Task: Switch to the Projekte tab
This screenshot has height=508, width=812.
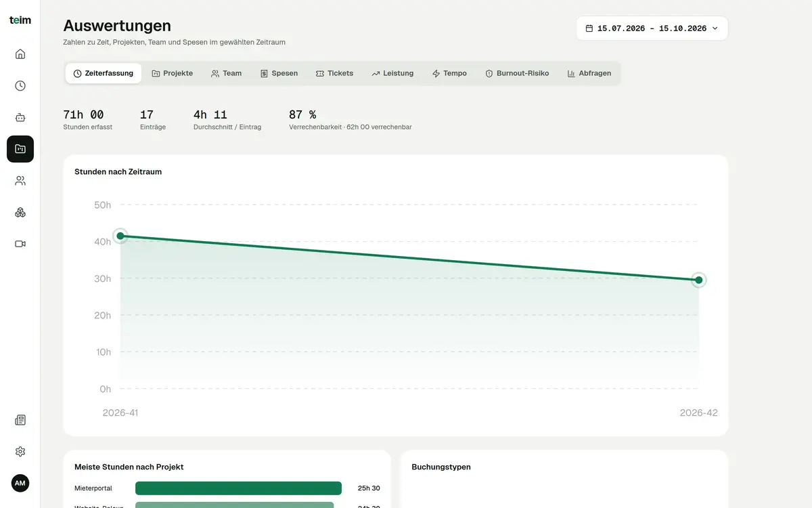Action: click(173, 73)
